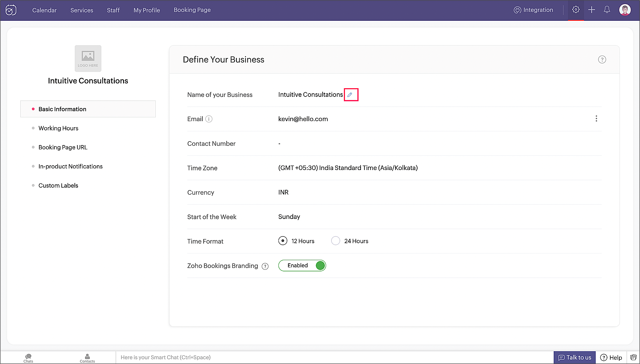Viewport: 640px width, 364px height.
Task: Click the Talk to us button
Action: 574,357
